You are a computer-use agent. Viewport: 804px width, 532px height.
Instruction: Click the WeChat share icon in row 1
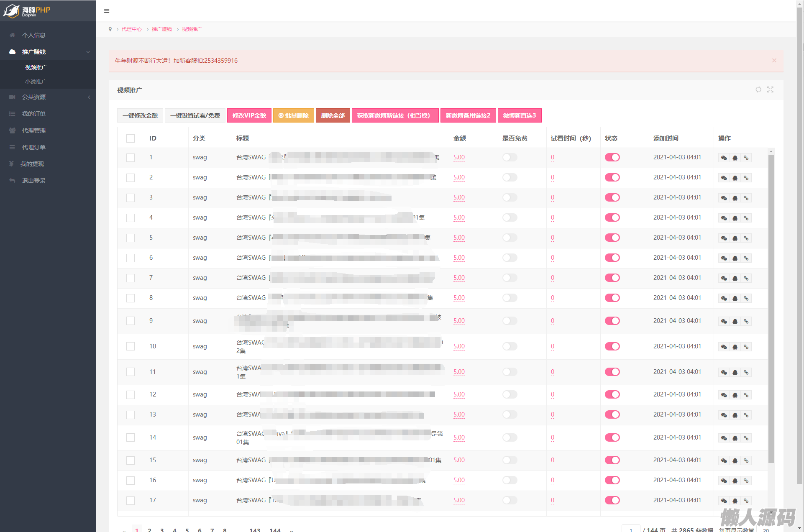724,158
